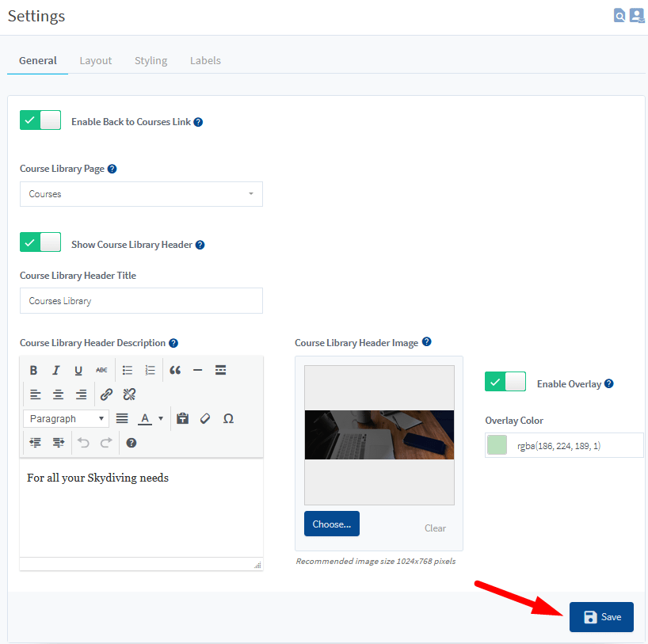Insert a numbered list
The height and width of the screenshot is (644, 648).
click(x=150, y=371)
